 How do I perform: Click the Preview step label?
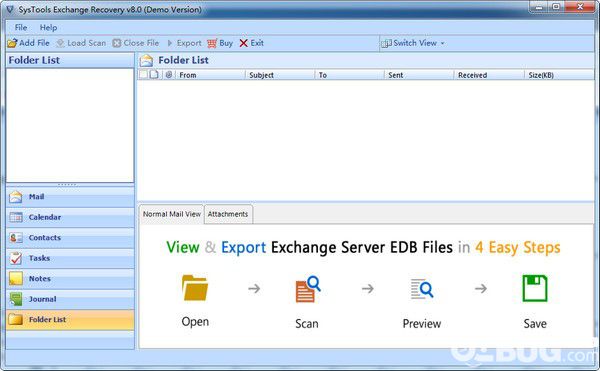[422, 324]
